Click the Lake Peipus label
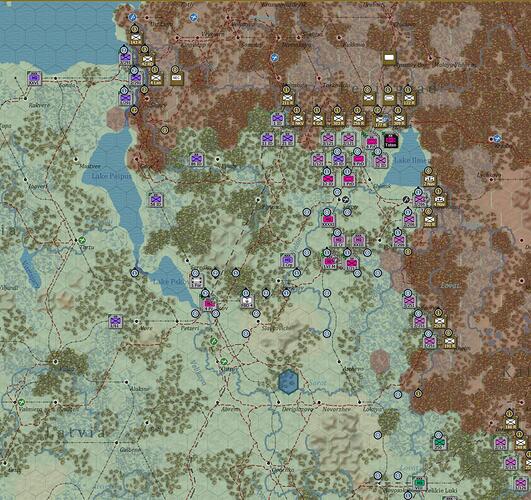Viewport: 531px width, 500px height. pos(111,176)
